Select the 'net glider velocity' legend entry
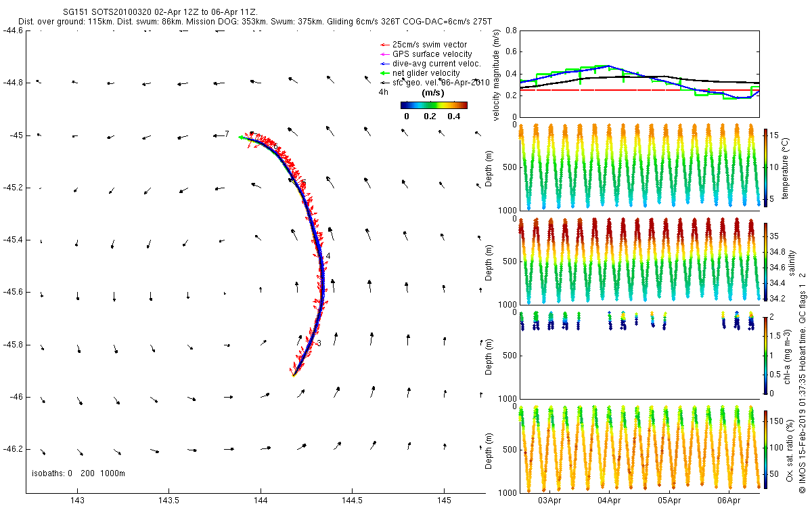The width and height of the screenshot is (812, 508). [x=426, y=73]
